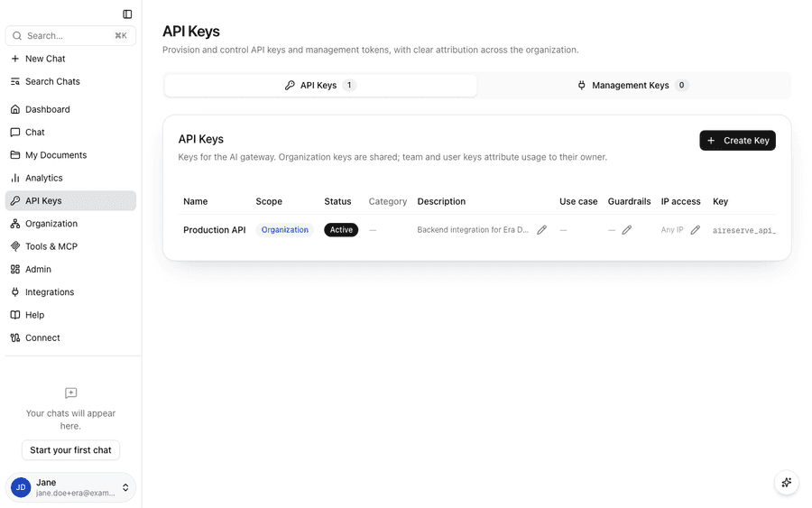Click the Create Key button

[737, 141]
